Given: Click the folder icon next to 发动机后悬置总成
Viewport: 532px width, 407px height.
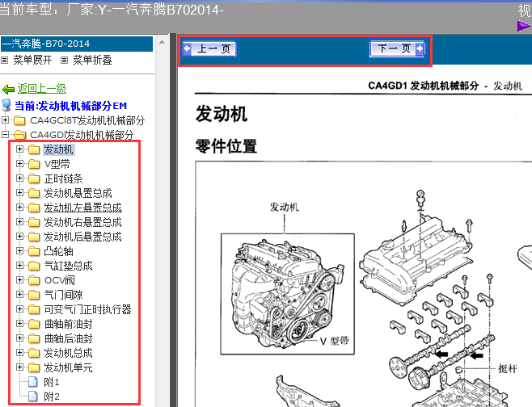Looking at the screenshot, I should point(34,237).
